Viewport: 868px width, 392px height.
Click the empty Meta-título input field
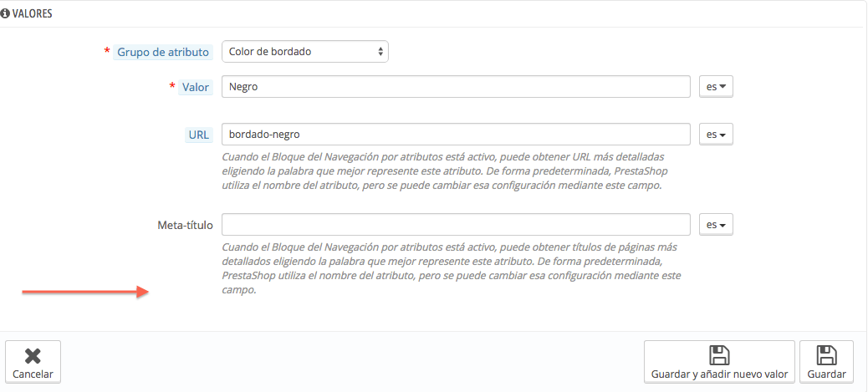(x=456, y=225)
